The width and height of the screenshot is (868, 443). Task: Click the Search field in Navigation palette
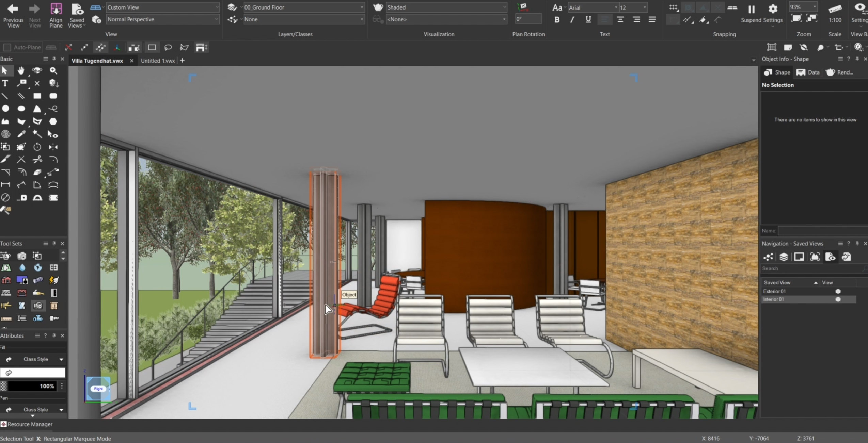(810, 268)
